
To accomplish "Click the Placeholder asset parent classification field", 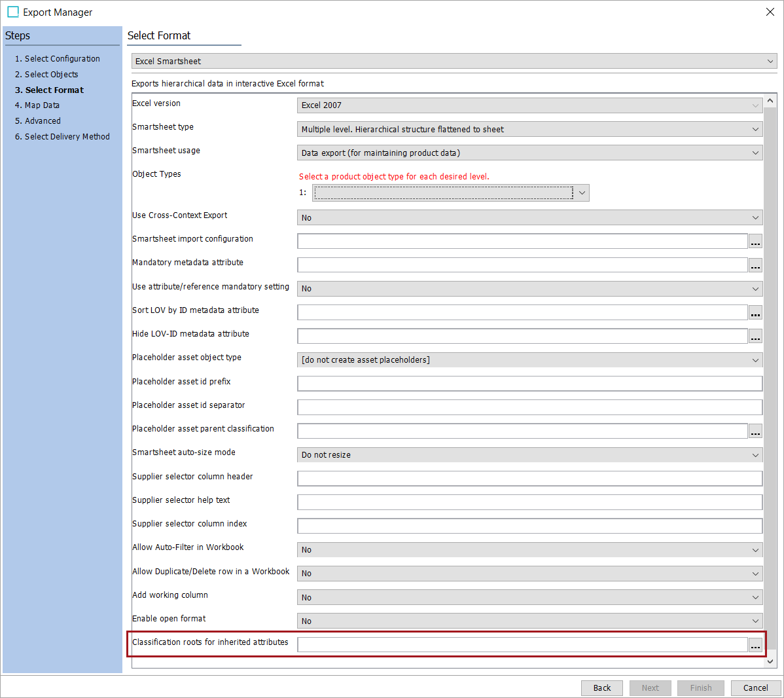I will point(522,431).
